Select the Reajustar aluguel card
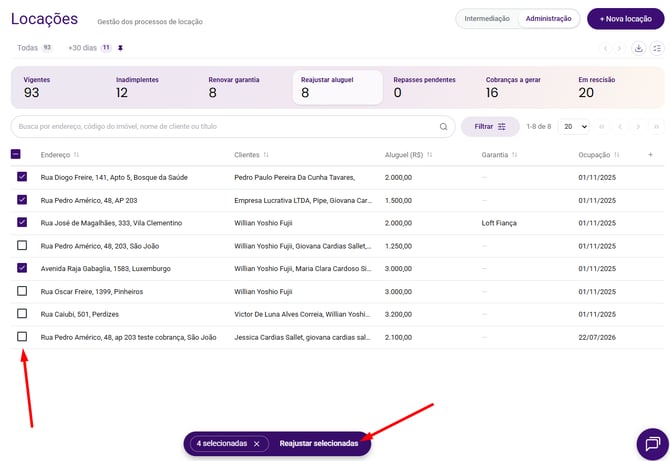This screenshot has width=670, height=461. 338,87
